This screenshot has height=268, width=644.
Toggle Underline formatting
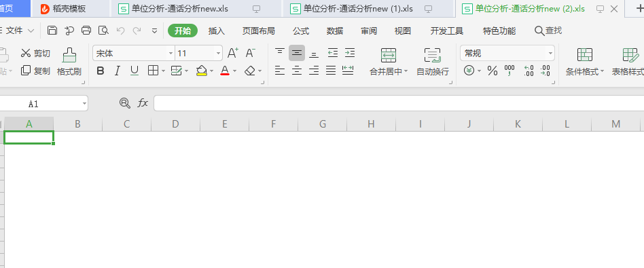point(135,71)
